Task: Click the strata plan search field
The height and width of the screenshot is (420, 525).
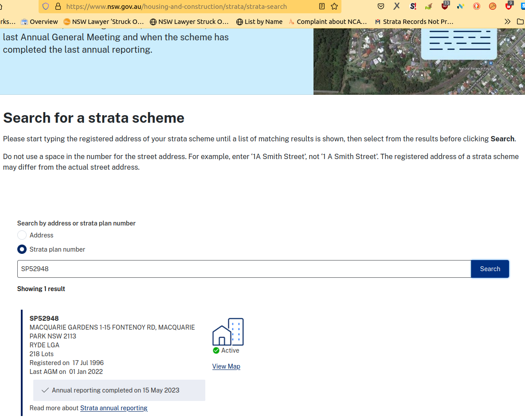Action: coord(244,269)
